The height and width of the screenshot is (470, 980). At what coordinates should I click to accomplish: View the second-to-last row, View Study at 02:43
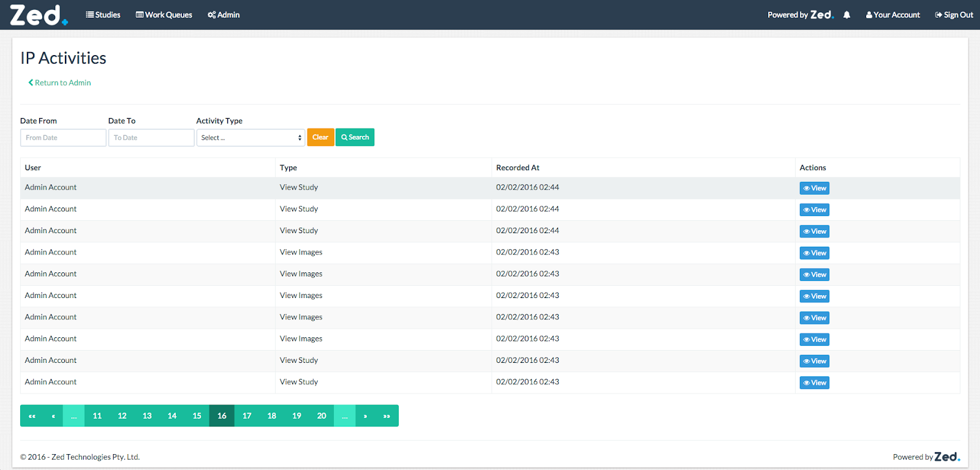814,361
